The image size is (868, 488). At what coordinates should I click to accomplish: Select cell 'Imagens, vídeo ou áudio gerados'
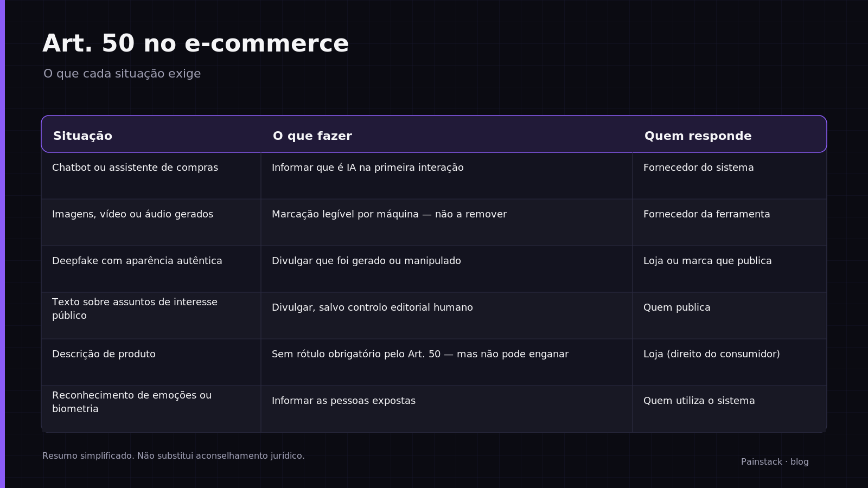pos(151,222)
